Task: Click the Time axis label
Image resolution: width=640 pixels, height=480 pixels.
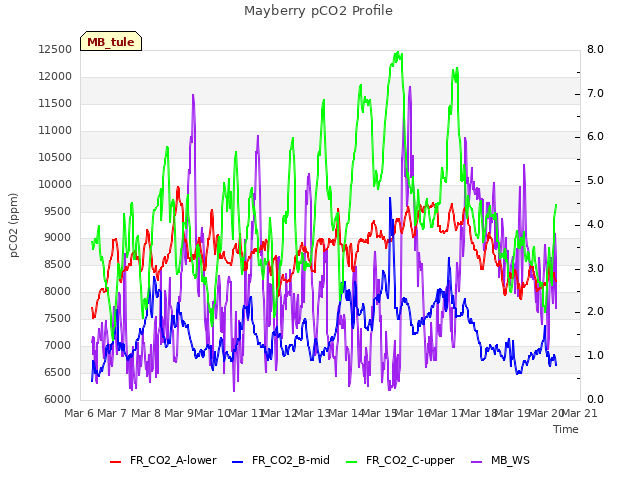Action: (566, 429)
